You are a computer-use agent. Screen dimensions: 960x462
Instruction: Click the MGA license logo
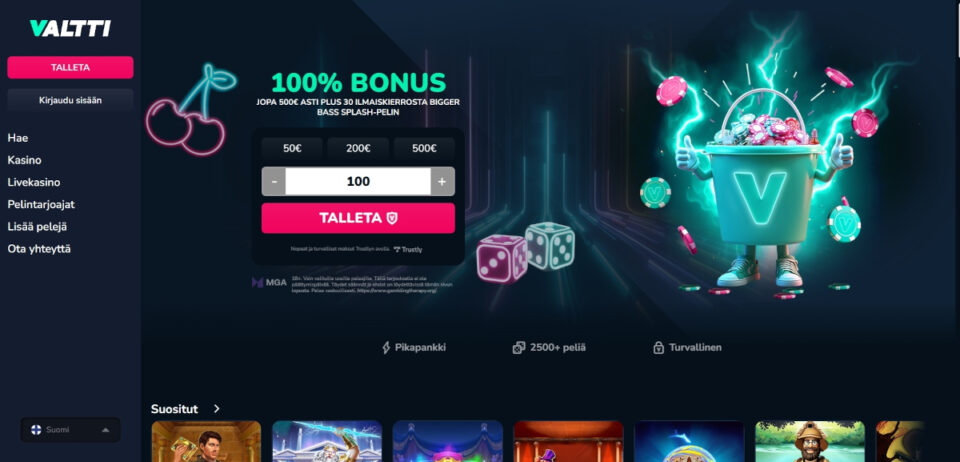[x=269, y=283]
